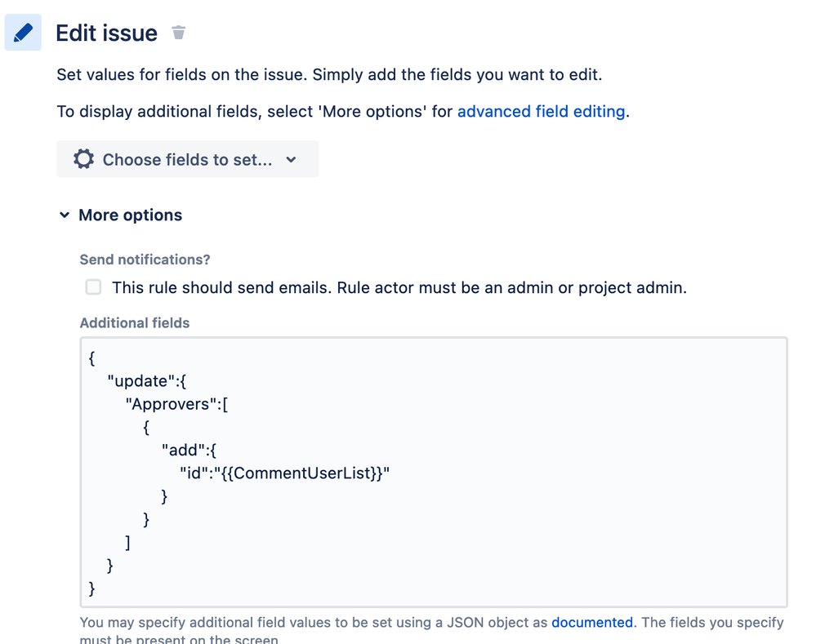Screen dimensions: 816x644
Task: Click the Edit issue heading
Action: [x=107, y=33]
